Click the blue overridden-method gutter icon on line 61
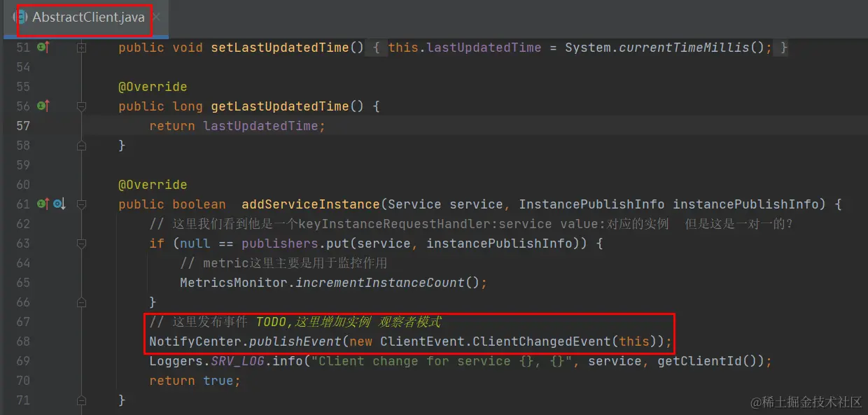 [x=59, y=204]
